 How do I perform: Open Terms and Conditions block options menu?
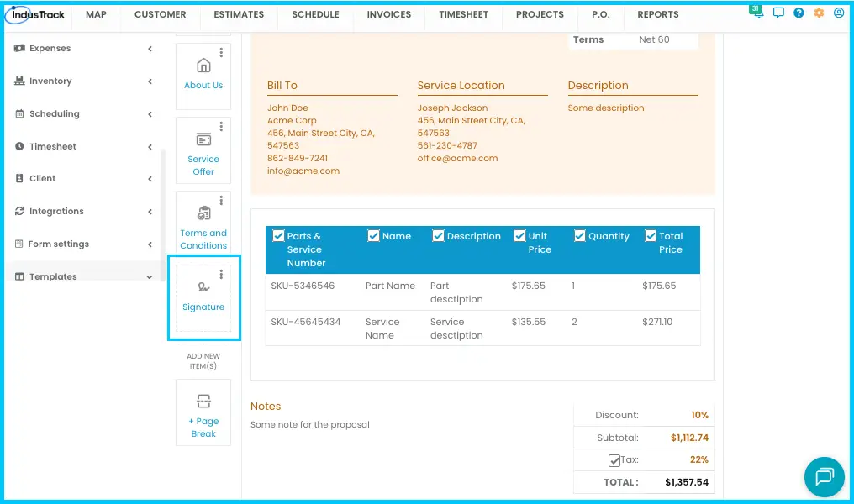[x=221, y=200]
